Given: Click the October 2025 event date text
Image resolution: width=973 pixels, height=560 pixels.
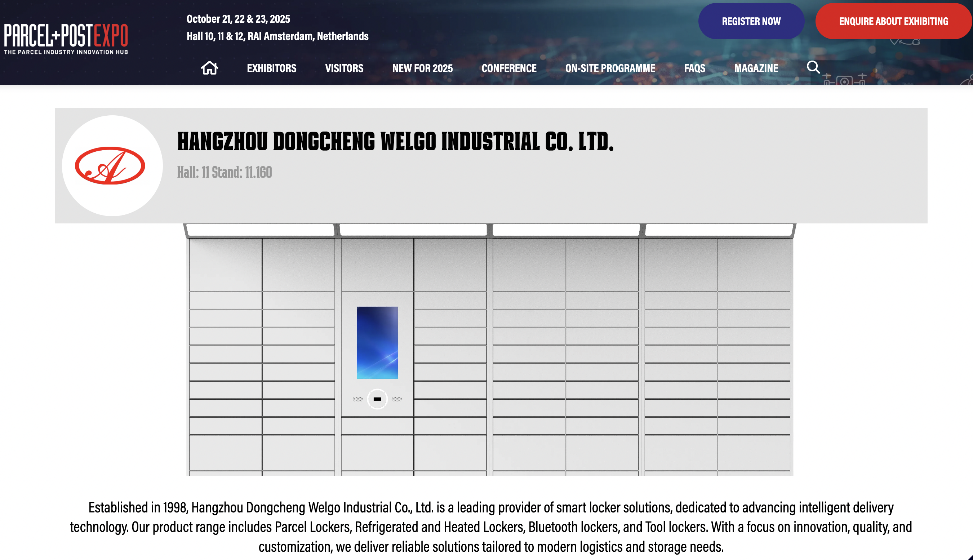Looking at the screenshot, I should pos(238,19).
